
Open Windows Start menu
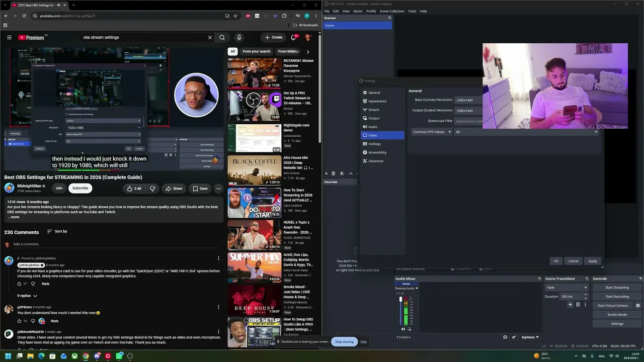(8, 356)
